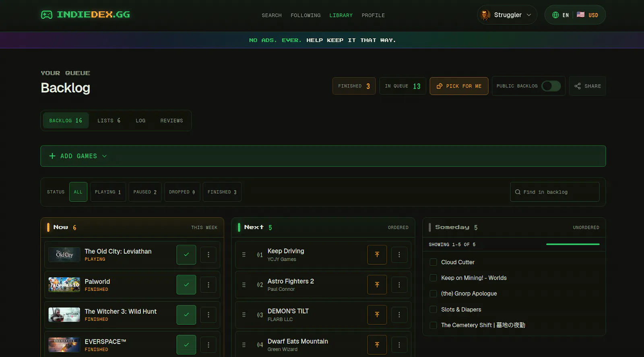The height and width of the screenshot is (357, 644).
Task: Click the 'SHOWING 1-5 OF 5' text
Action: click(452, 245)
